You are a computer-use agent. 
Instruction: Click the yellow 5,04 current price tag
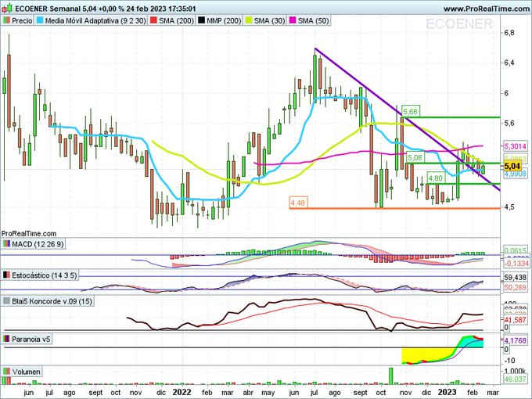[x=512, y=166]
